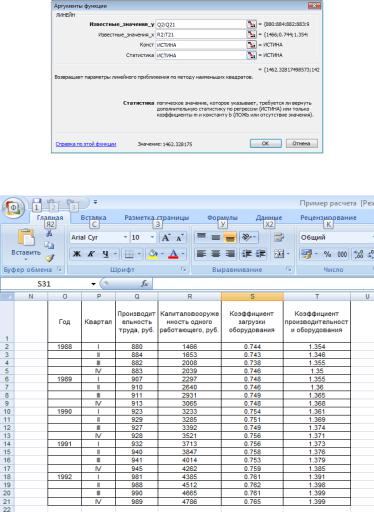The image size is (374, 512).
Task: Apply accounting number format icon
Action: coord(306,254)
